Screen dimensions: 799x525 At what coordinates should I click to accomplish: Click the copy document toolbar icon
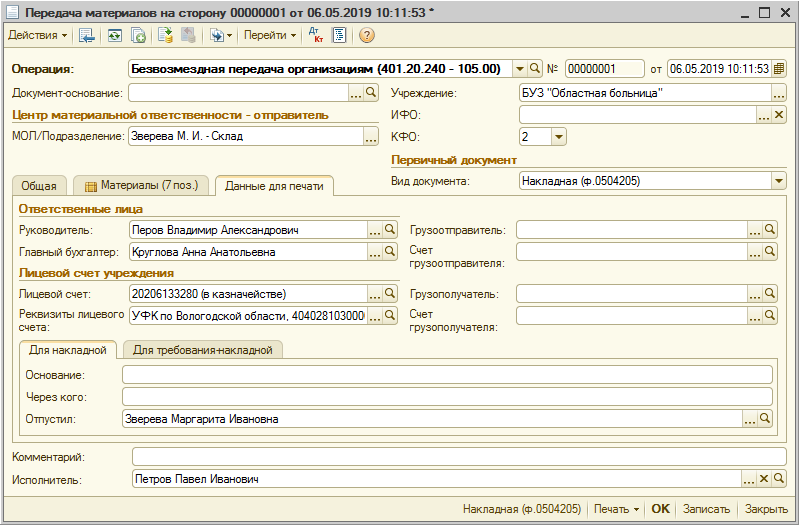pos(138,35)
